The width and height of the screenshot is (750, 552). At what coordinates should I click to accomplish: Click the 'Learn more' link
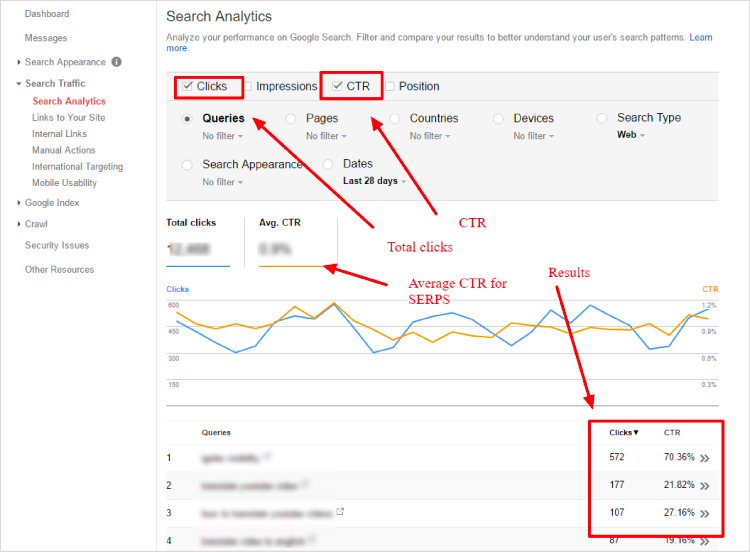[700, 37]
